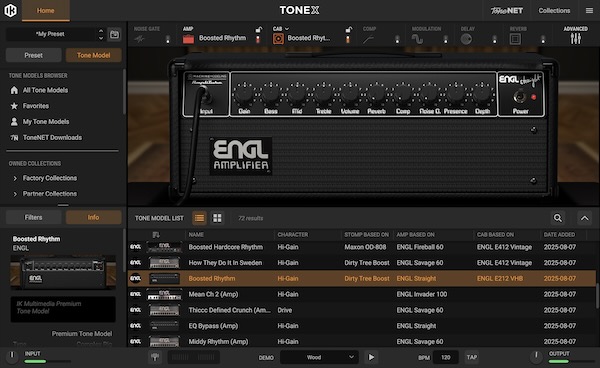Screen dimensions: 600x368
Task: Select Mean Ch 2 (Amp) tone model
Action: 362,294
